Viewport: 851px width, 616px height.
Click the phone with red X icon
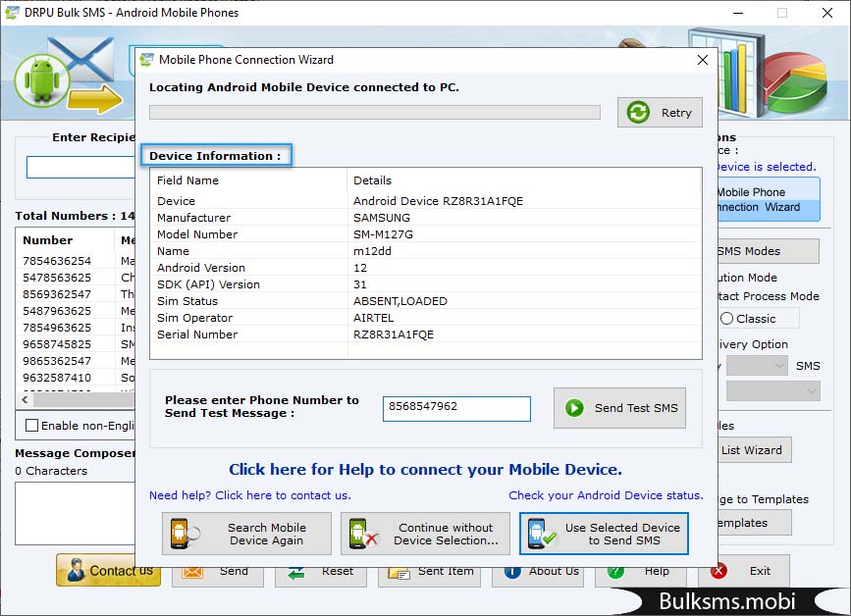(x=363, y=534)
